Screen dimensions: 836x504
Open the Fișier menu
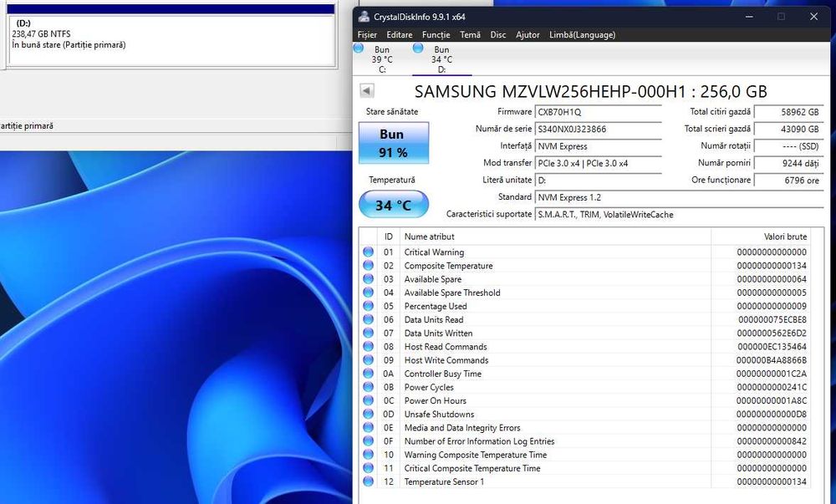[x=367, y=34]
